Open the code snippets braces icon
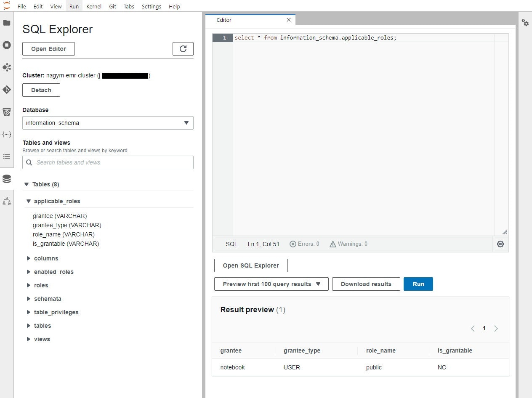532x398 pixels. pyautogui.click(x=7, y=134)
